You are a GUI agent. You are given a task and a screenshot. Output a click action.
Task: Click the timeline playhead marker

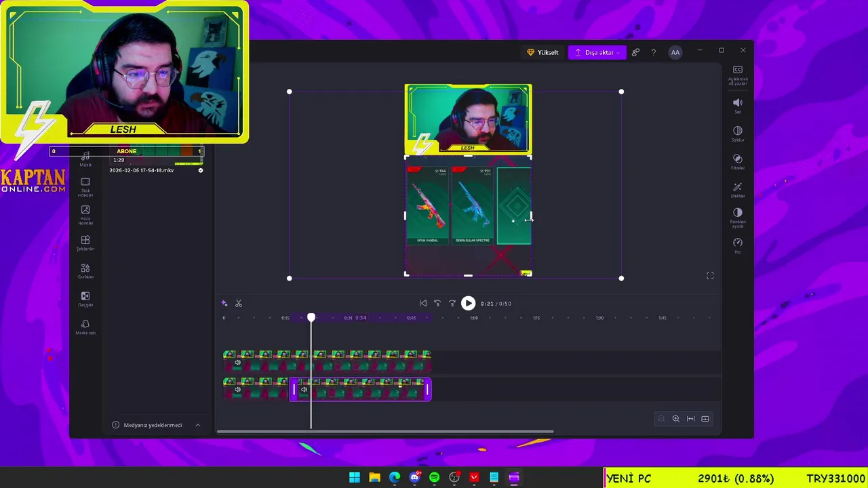[x=311, y=317]
